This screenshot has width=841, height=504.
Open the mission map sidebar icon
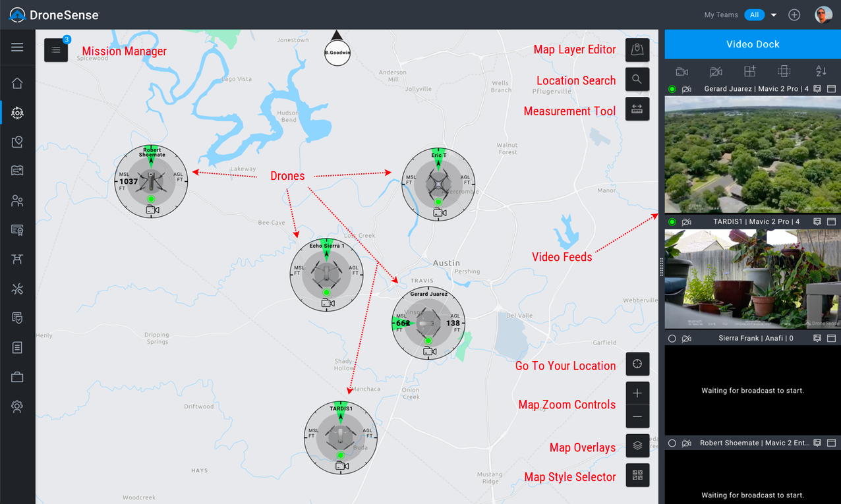17,171
